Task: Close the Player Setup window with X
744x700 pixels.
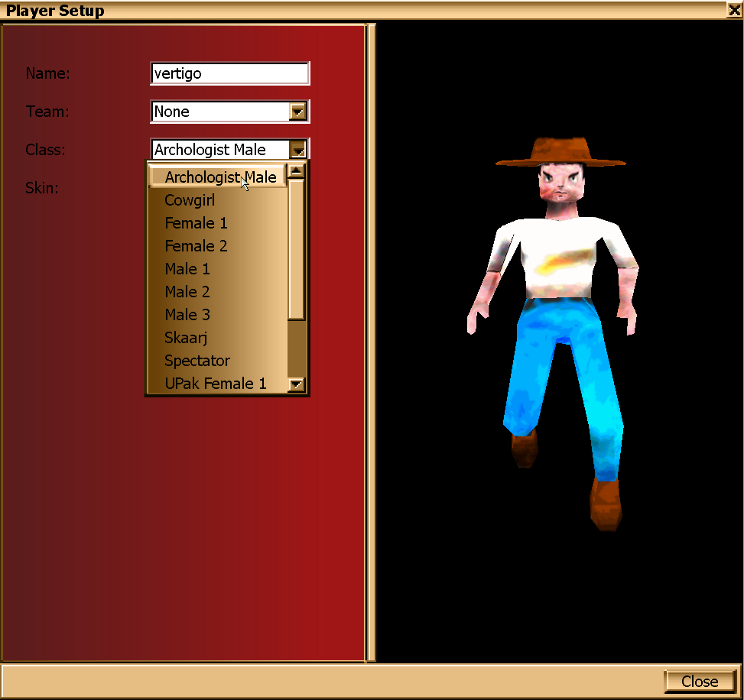Action: click(x=735, y=9)
